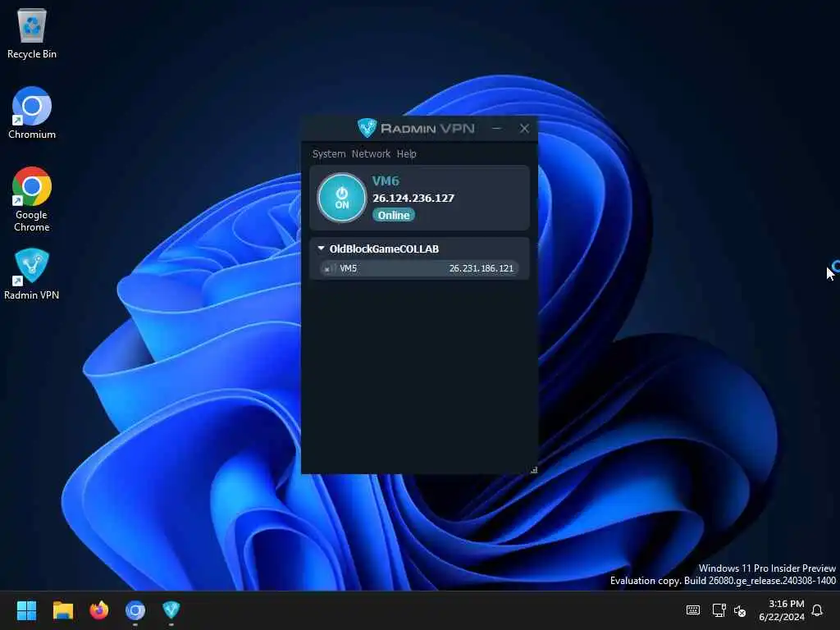This screenshot has height=630, width=840.
Task: Switch to Chromium on the taskbar
Action: pos(135,610)
